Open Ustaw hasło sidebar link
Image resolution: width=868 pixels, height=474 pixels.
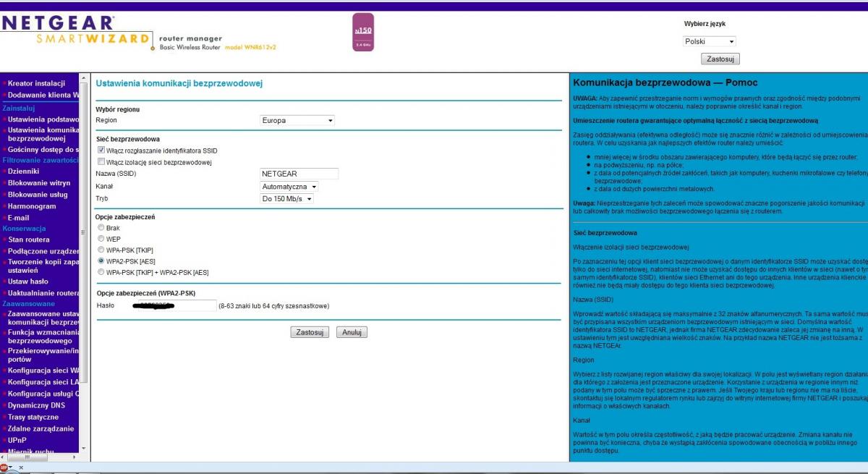[29, 282]
